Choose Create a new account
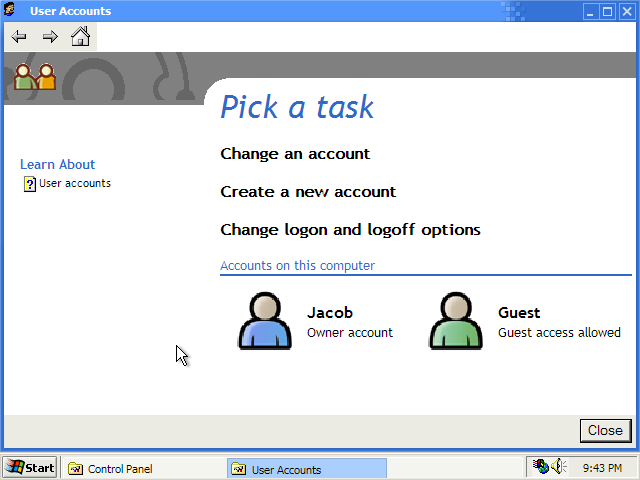This screenshot has height=480, width=640. [x=308, y=192]
